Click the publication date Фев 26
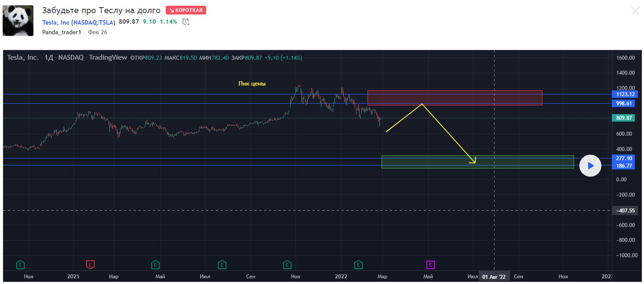 (x=98, y=32)
